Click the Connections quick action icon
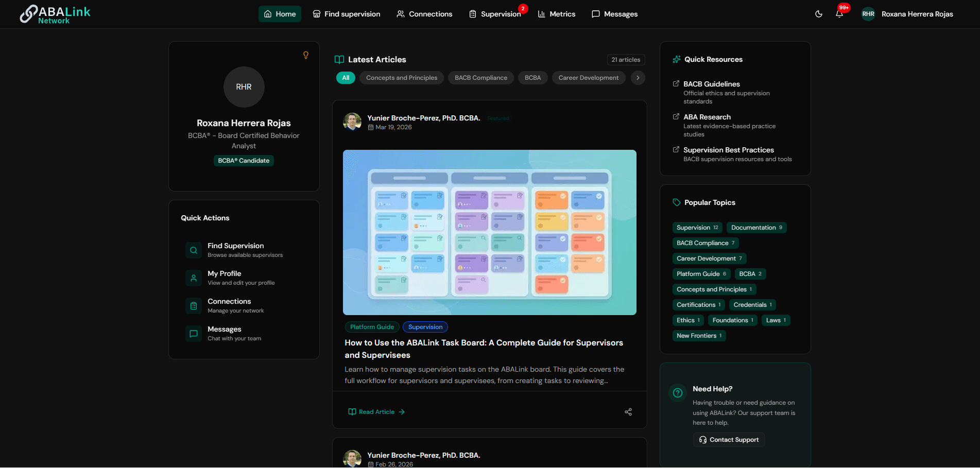 coord(194,306)
